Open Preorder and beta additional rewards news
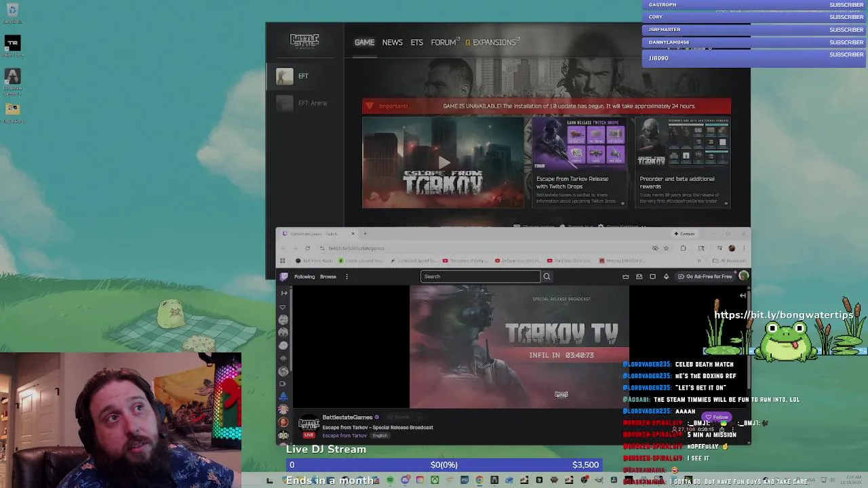The image size is (868, 488). [682, 163]
